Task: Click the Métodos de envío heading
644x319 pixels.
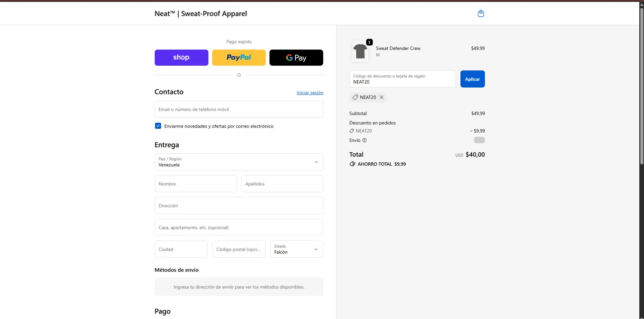Action: pos(176,270)
